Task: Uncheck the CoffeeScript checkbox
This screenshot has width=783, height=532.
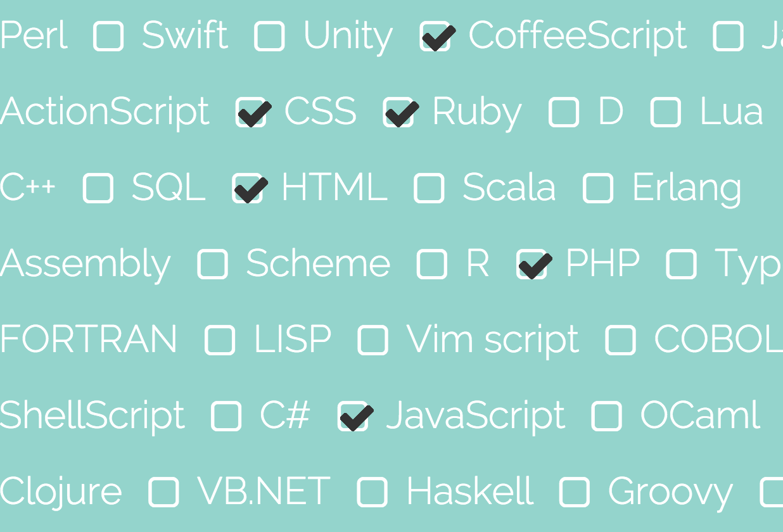Action: [x=436, y=36]
